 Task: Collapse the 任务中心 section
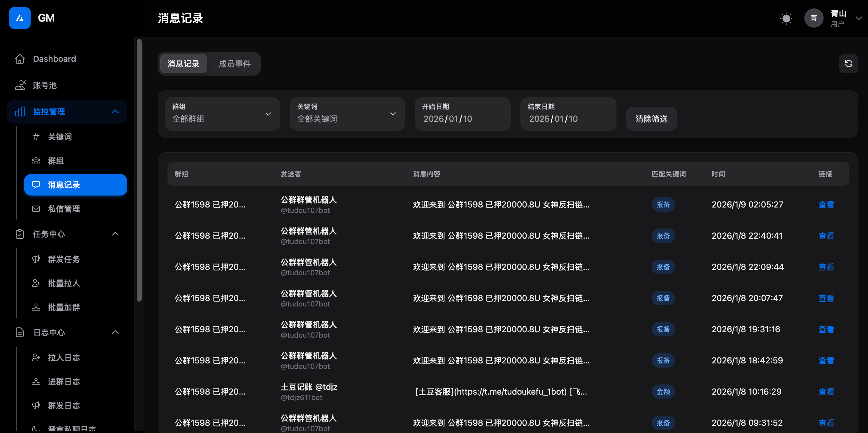[x=115, y=234]
